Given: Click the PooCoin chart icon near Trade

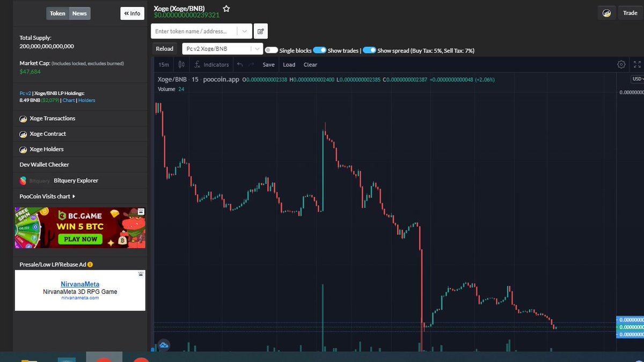Looking at the screenshot, I should tap(607, 13).
